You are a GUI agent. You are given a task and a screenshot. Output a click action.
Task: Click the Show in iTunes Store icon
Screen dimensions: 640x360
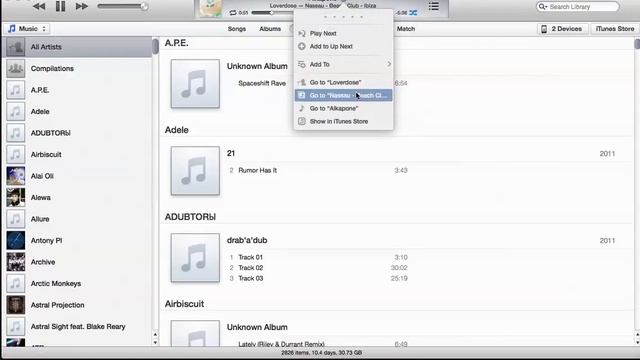point(302,122)
